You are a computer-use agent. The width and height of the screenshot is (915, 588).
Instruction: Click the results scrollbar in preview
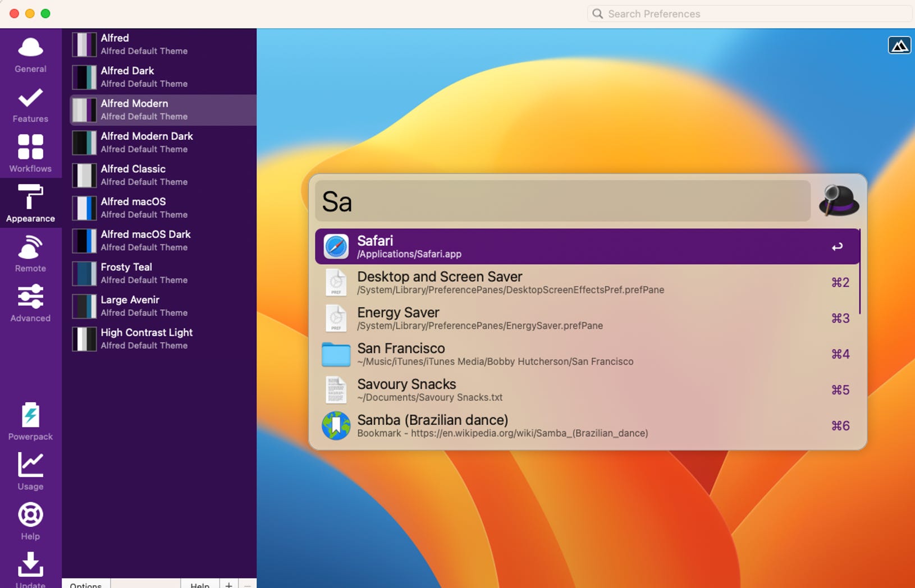[x=860, y=272]
